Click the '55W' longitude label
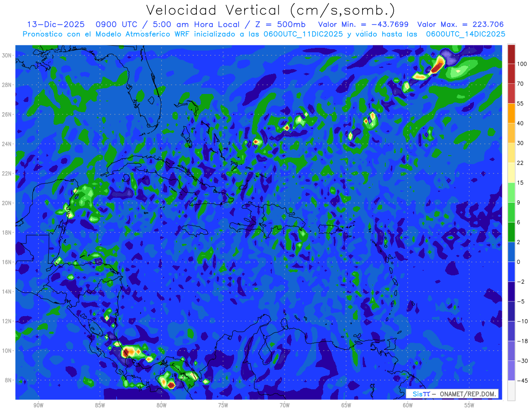Image resolution: width=532 pixels, height=411 pixels. click(469, 405)
